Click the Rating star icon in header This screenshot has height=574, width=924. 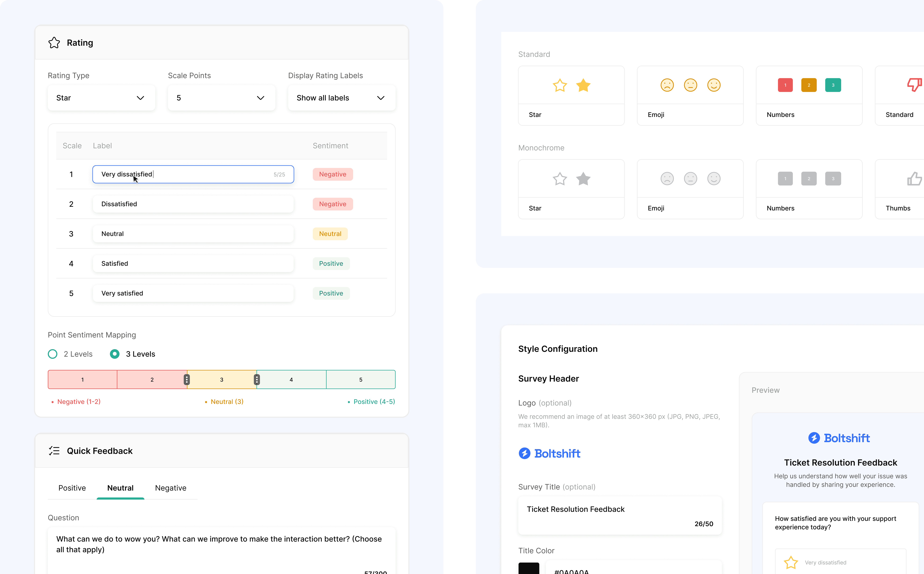point(54,43)
